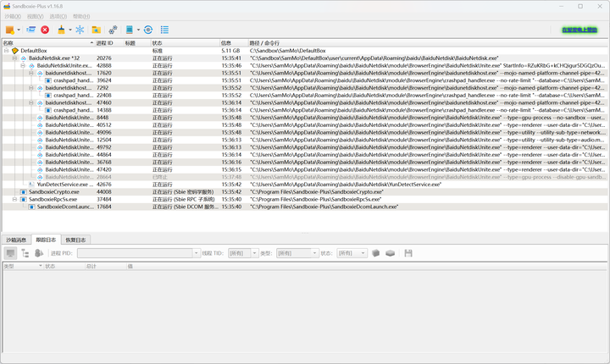Select the terminated BaiduNetdiskUnite 28664 row
610x364 pixels.
coord(305,177)
